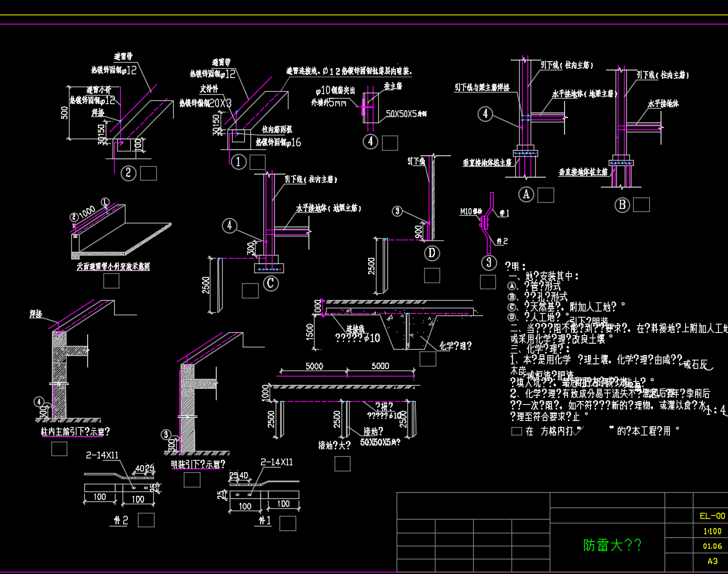Select the 1:100 scale cell
This screenshot has width=728, height=574.
click(711, 530)
